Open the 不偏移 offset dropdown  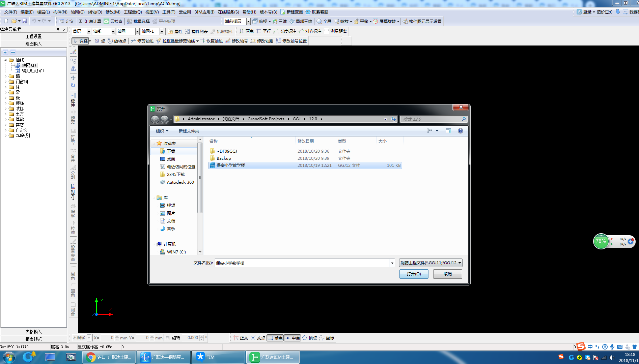[x=89, y=338]
